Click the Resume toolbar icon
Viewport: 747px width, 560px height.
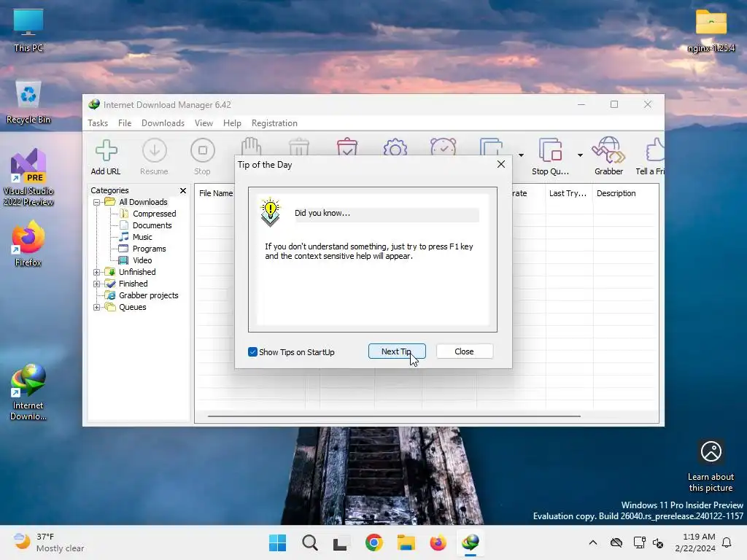coord(155,157)
